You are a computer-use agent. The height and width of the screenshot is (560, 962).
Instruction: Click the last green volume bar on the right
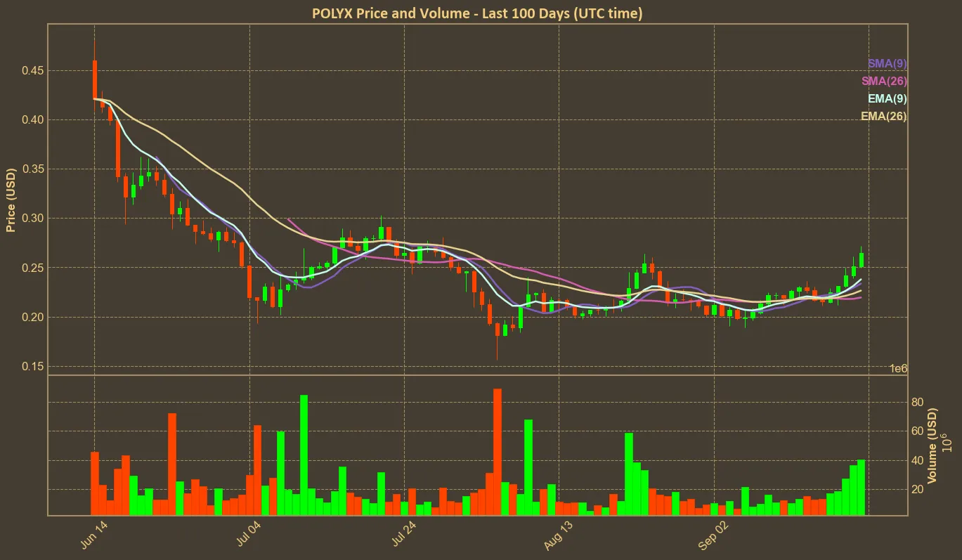click(861, 488)
